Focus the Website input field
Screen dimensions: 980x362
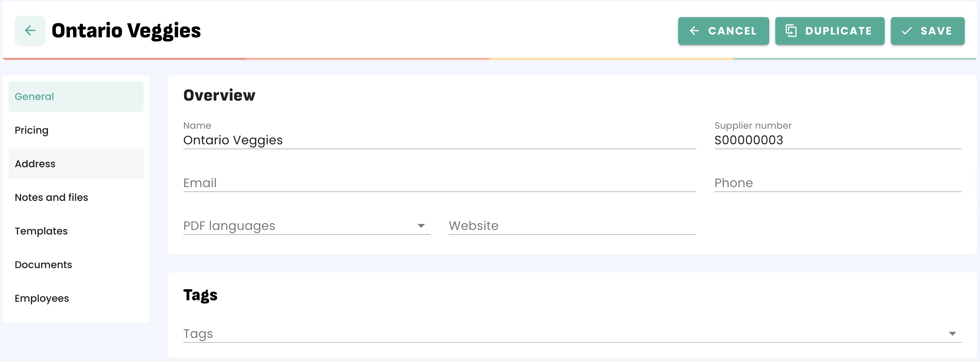[x=572, y=226]
